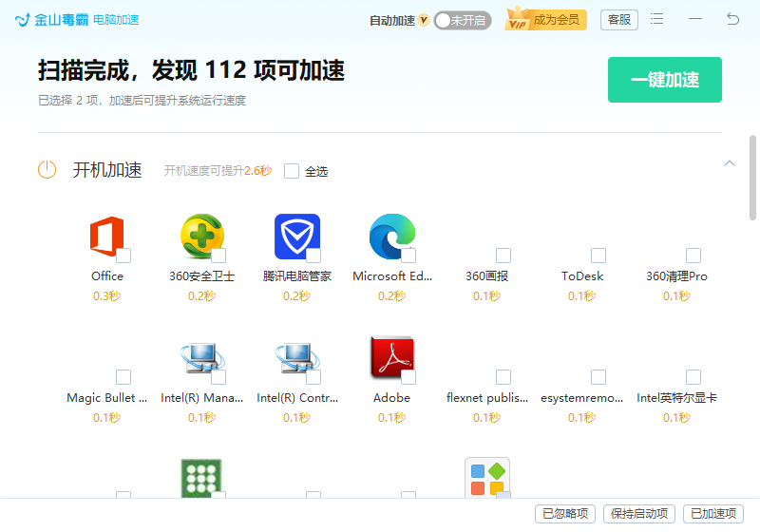Check the 全选 checkbox
The width and height of the screenshot is (760, 532).
(292, 171)
